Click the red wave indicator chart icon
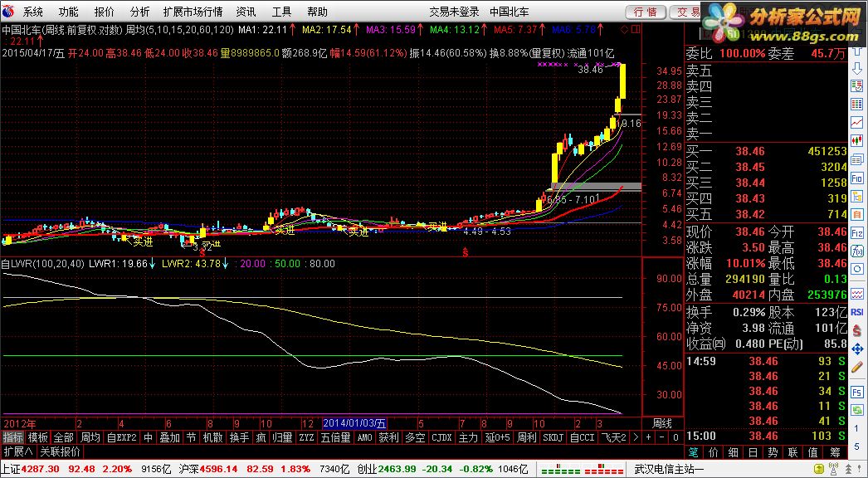868x478 pixels. tap(857, 294)
